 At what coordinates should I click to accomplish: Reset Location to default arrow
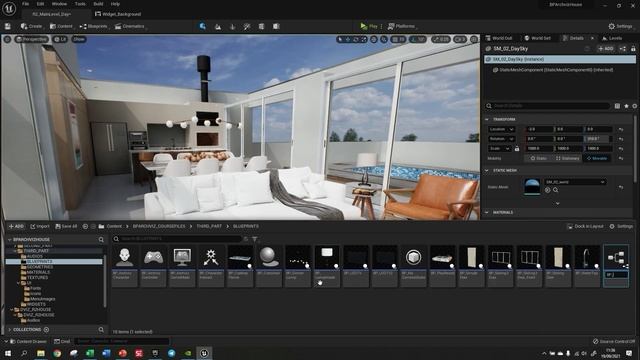tap(621, 129)
